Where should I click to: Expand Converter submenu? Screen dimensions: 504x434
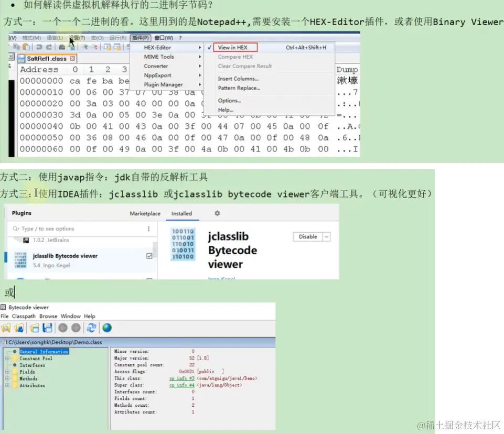(167, 66)
